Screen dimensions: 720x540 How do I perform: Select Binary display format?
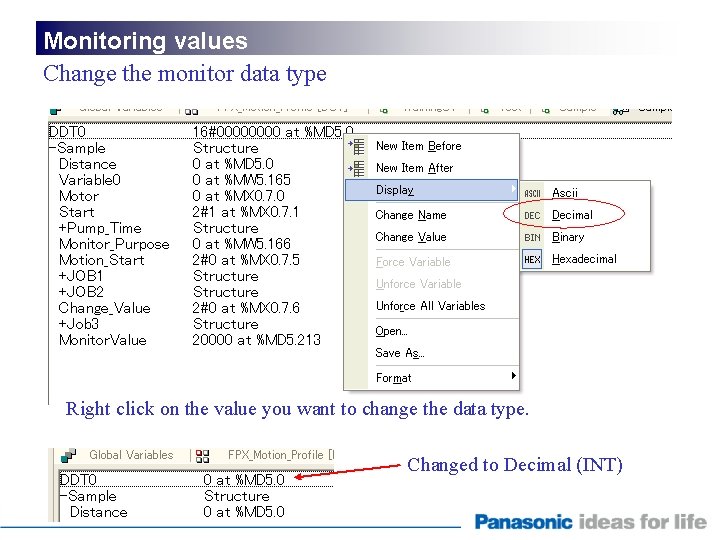tap(585, 237)
